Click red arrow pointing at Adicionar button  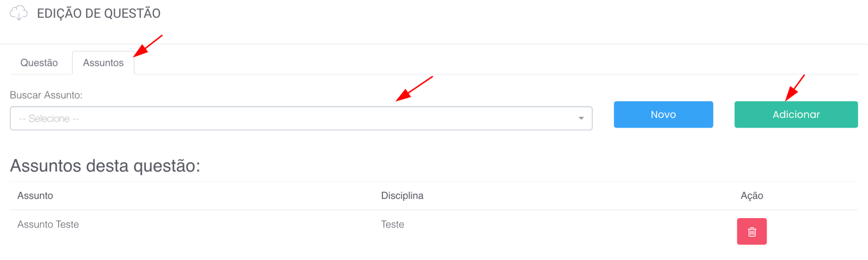(795, 87)
